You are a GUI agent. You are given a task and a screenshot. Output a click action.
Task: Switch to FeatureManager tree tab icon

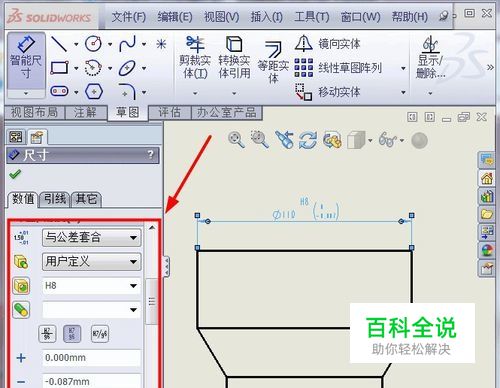[16, 136]
